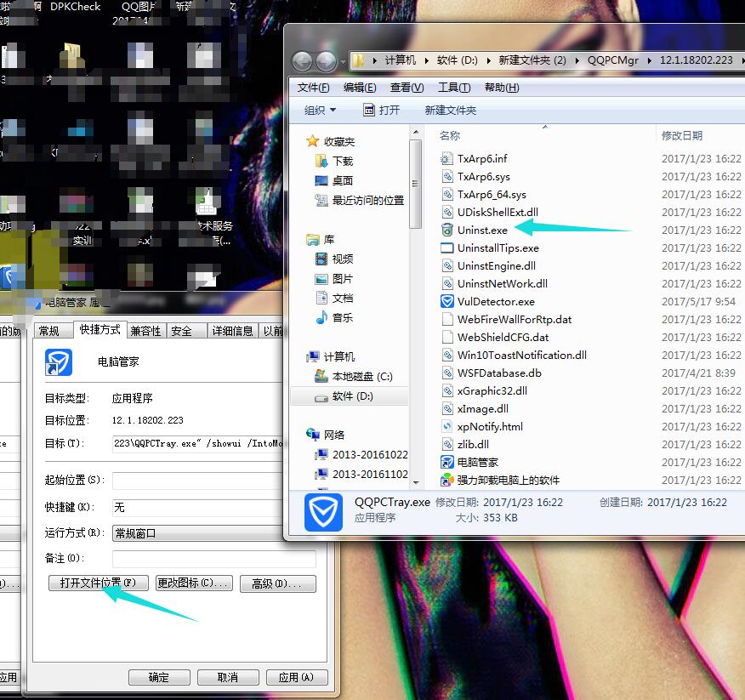Open the 图片 library
The width and height of the screenshot is (745, 700).
[334, 279]
